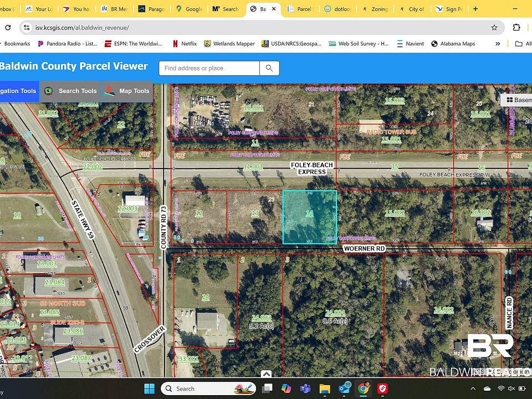Viewport: 532px width, 399px height.
Task: Open Task View on the taskbar
Action: click(267, 388)
